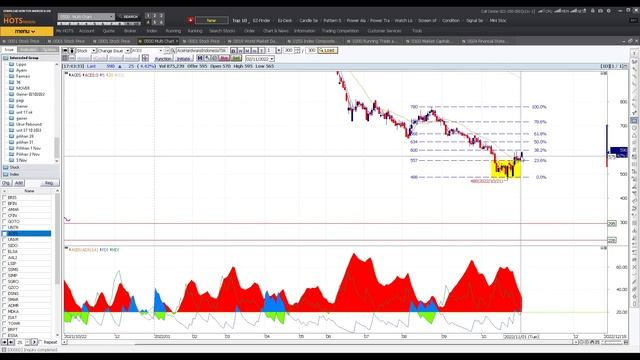Select screen preset number 5
The height and width of the screenshot is (360, 640).
(155, 22)
